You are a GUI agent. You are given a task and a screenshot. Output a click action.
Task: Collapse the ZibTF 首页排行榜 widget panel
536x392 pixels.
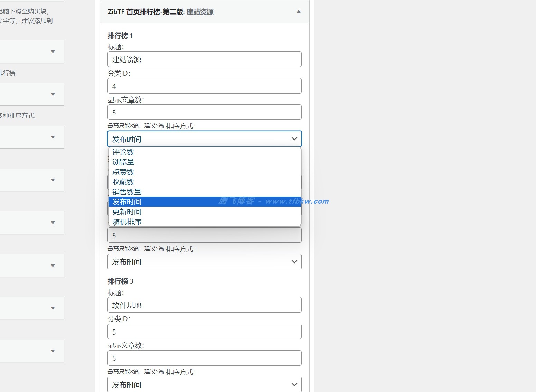pos(298,11)
